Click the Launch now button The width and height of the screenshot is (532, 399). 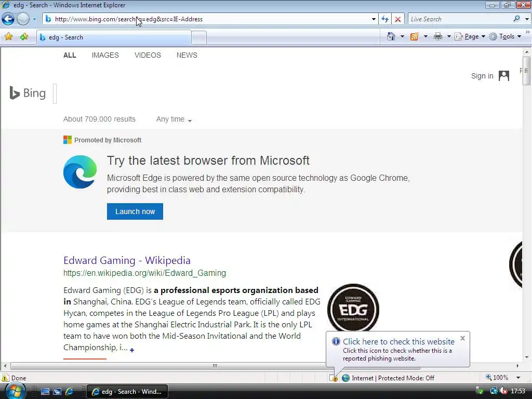tap(135, 211)
